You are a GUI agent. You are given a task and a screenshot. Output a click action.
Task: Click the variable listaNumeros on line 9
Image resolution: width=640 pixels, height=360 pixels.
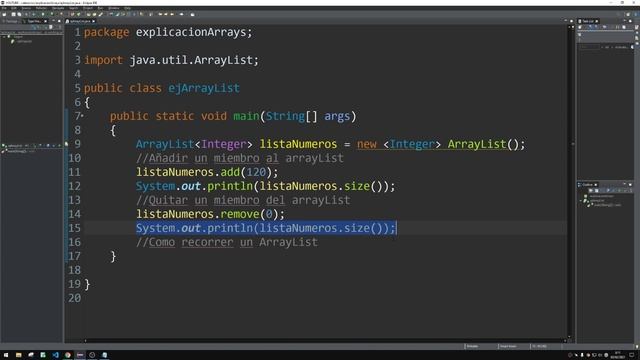298,144
